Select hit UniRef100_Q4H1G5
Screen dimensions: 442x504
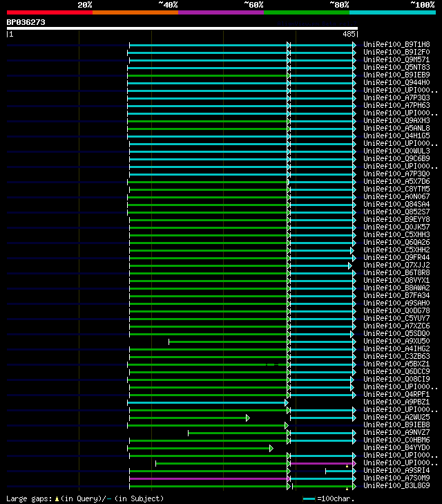point(396,136)
